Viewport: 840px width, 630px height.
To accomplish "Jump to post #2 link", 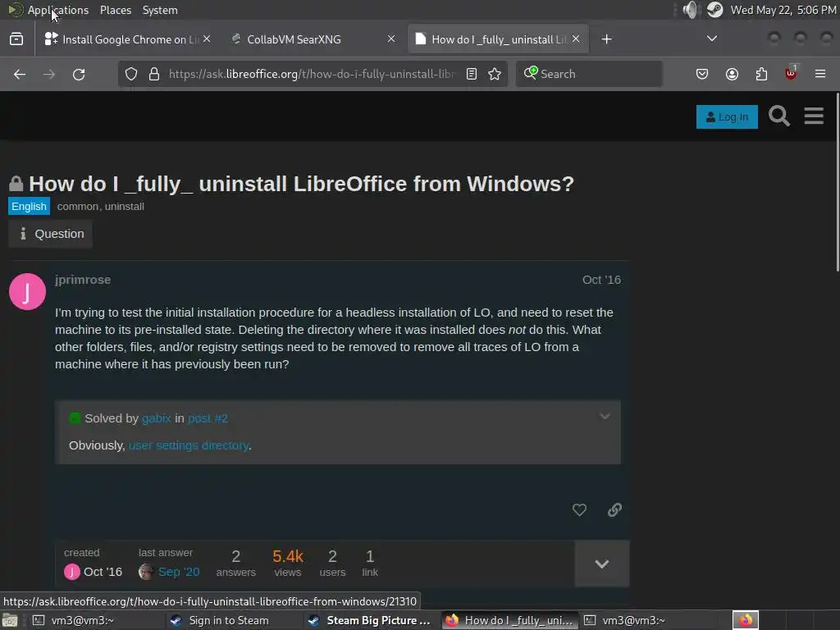I will click(x=208, y=418).
